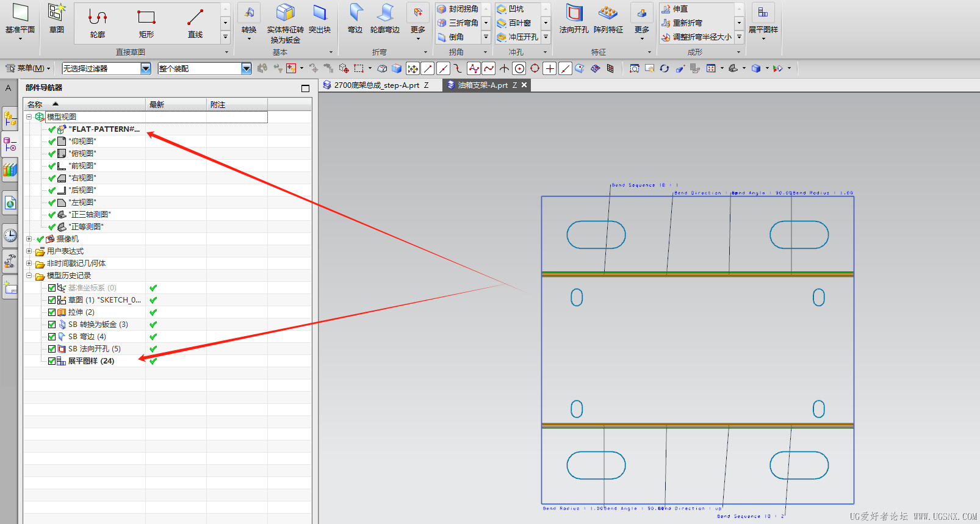Click the 伸直 (Unbend) tool

[x=675, y=9]
